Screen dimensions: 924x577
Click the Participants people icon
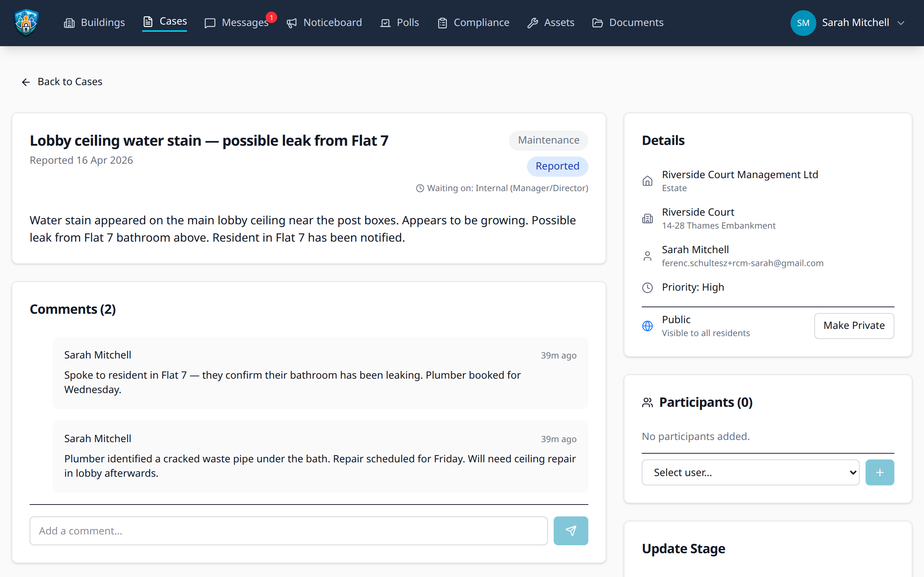[647, 402]
